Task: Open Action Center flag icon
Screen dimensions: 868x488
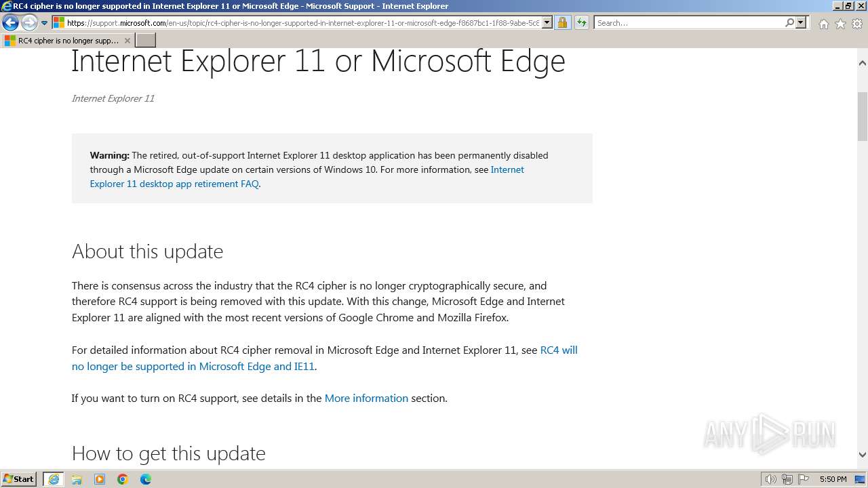Action: [x=804, y=479]
